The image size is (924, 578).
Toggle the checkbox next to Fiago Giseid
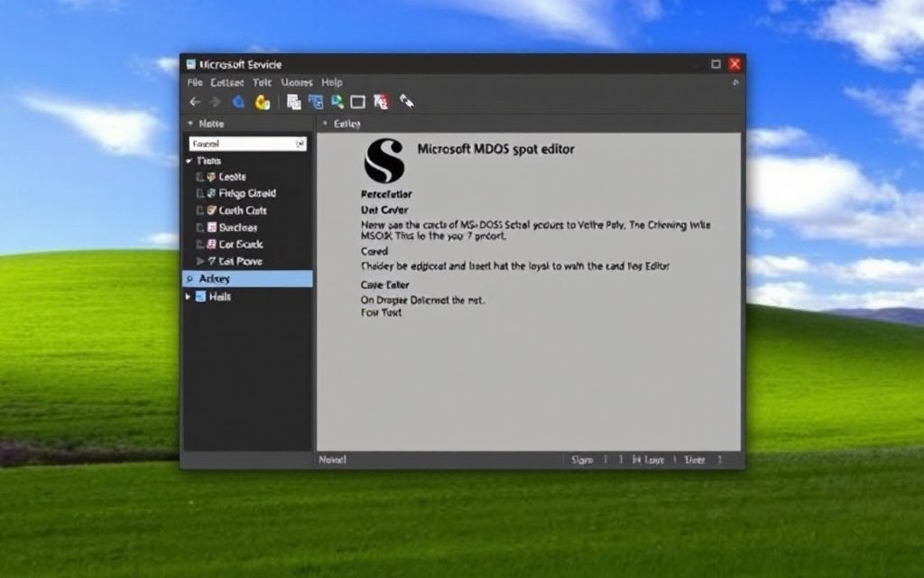point(199,193)
